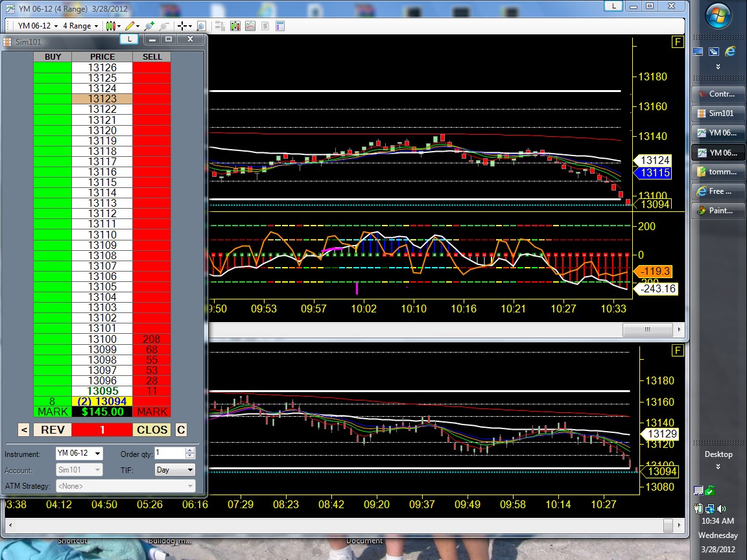Viewport: 747px width, 560px height.
Task: Click the SELL cell showing 208 at 13100
Action: [152, 339]
